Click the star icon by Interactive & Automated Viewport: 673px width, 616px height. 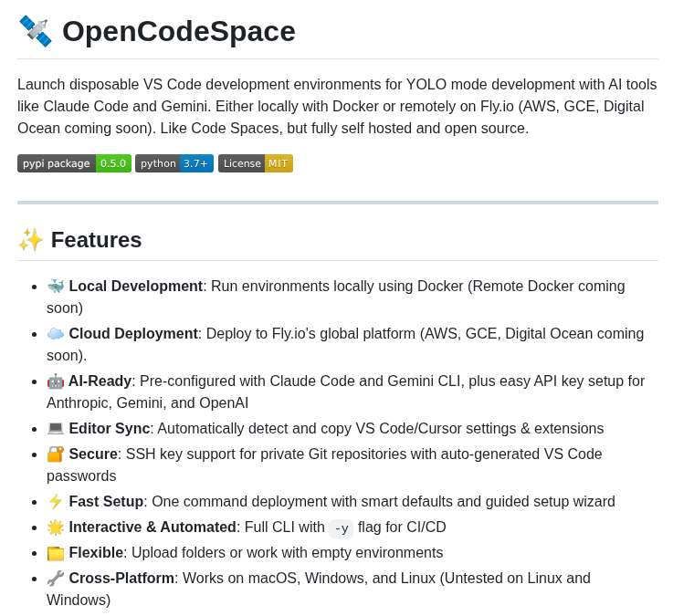coord(56,527)
